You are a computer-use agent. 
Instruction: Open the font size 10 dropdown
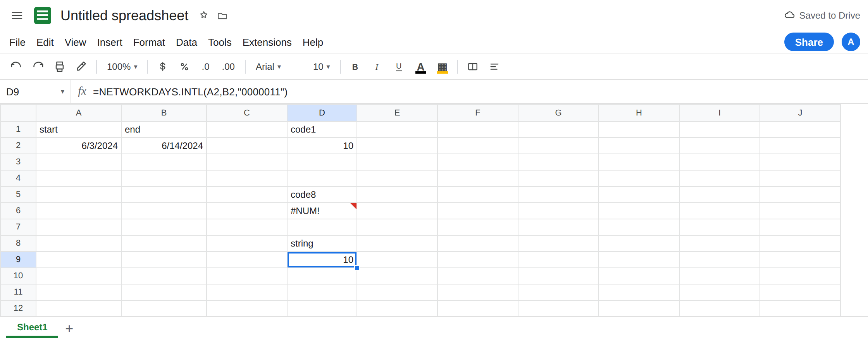pos(322,67)
